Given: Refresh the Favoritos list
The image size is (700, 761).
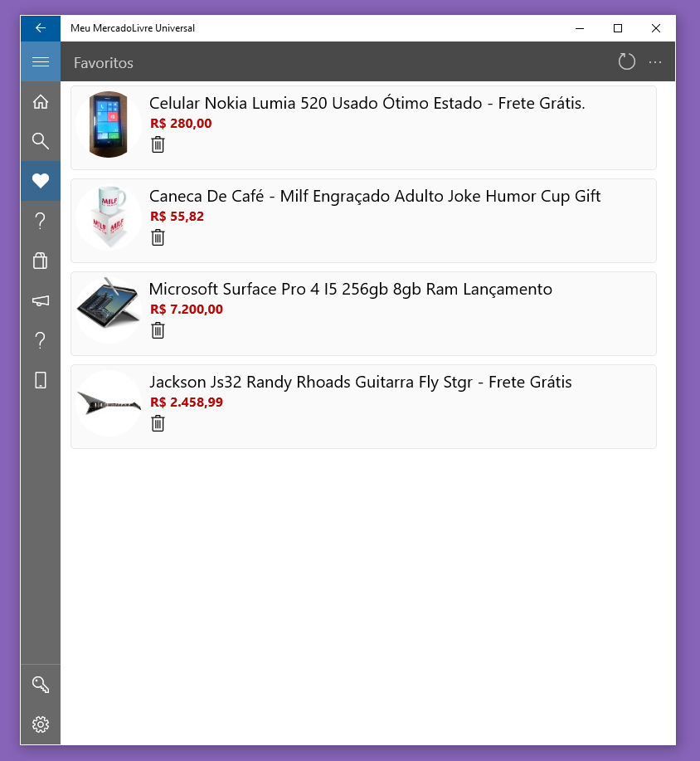Looking at the screenshot, I should [x=627, y=62].
